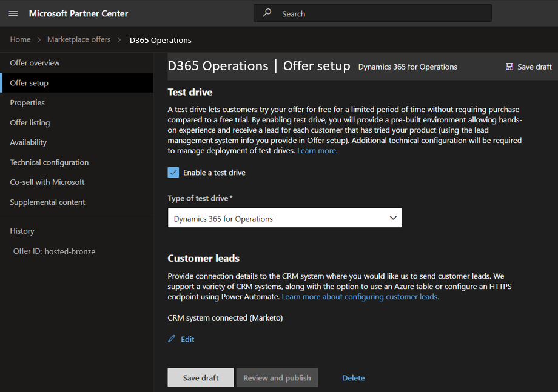Click the Enable a test drive label
Viewport: 558px width, 392px height.
(214, 173)
